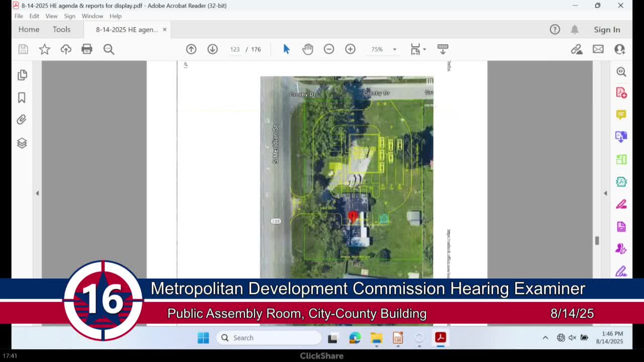Viewport: 644px width, 362px height.
Task: Show page thumbnails panel icon
Action: pyautogui.click(x=22, y=75)
